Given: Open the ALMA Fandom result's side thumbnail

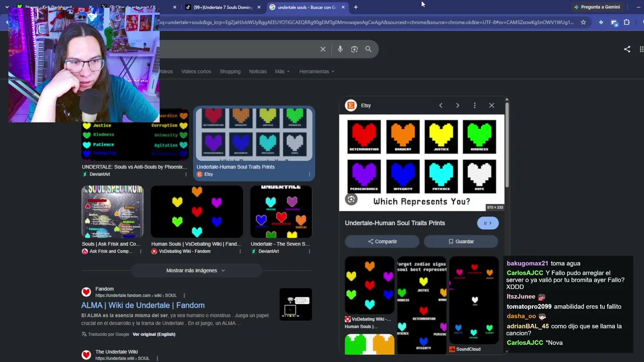Looking at the screenshot, I should click(x=296, y=305).
